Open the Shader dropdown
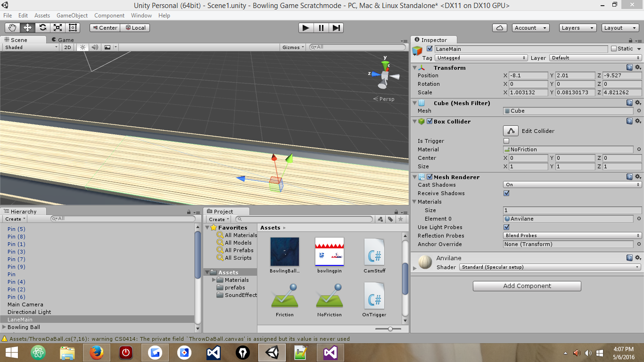644x362 pixels. coord(550,267)
